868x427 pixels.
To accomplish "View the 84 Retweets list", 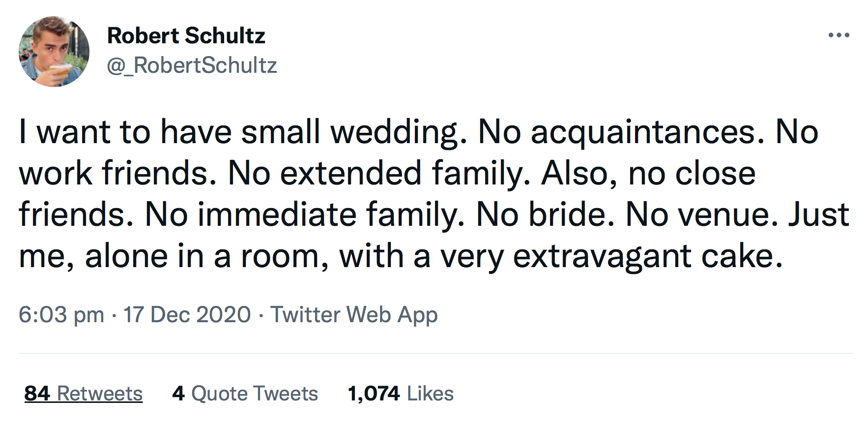I will (84, 394).
